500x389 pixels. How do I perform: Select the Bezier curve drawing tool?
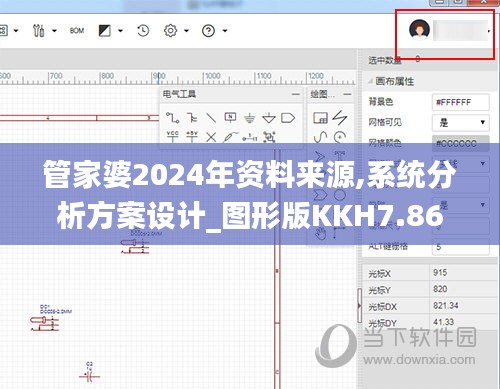click(x=320, y=137)
